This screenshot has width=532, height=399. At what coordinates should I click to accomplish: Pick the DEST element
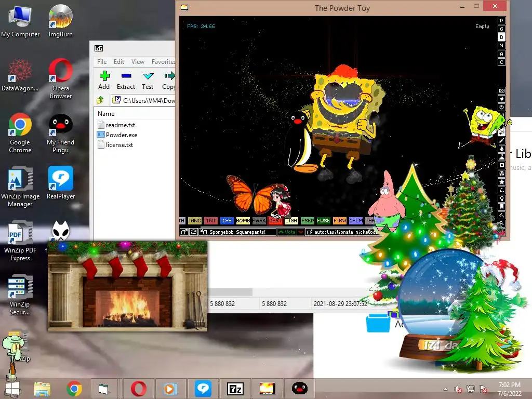[x=275, y=220]
